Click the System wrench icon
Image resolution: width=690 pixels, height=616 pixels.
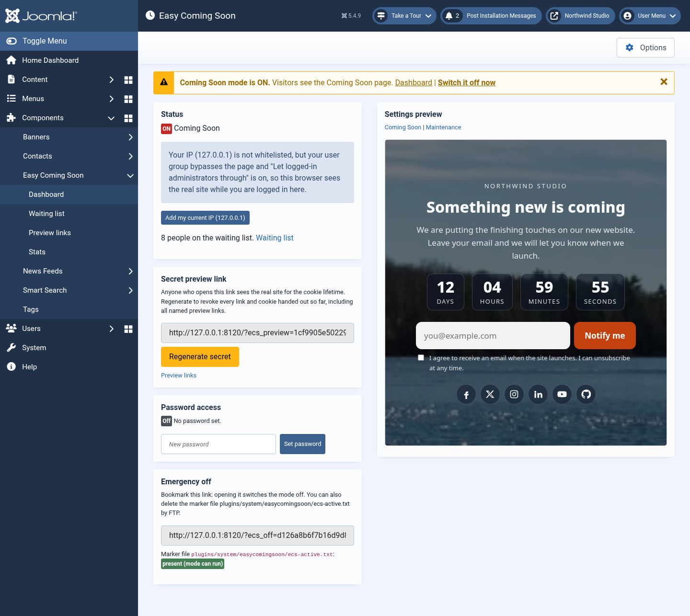11,348
